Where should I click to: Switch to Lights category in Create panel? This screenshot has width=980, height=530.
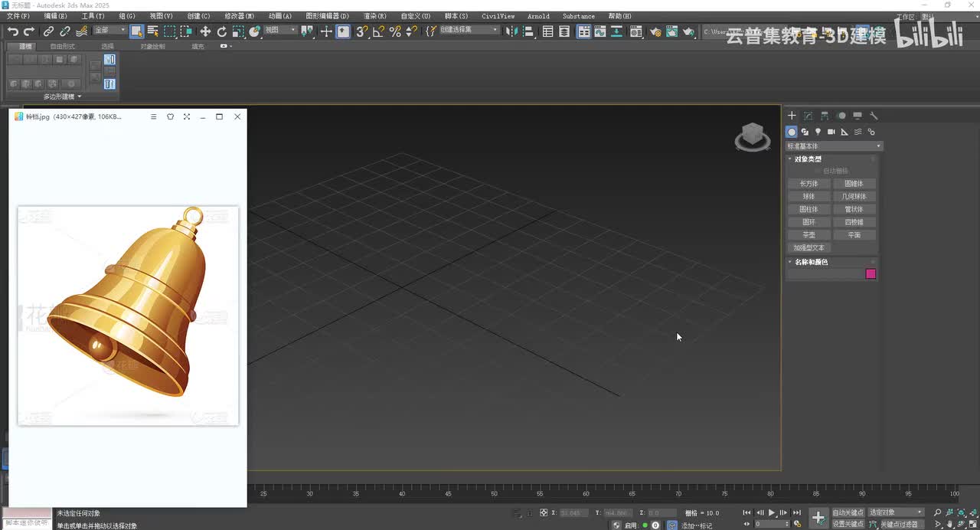818,132
